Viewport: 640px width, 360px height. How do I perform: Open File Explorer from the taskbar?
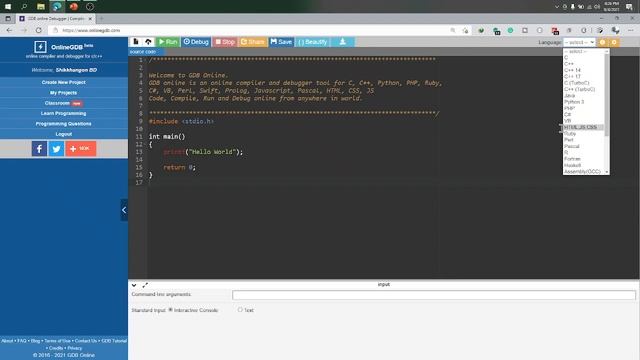point(40,7)
